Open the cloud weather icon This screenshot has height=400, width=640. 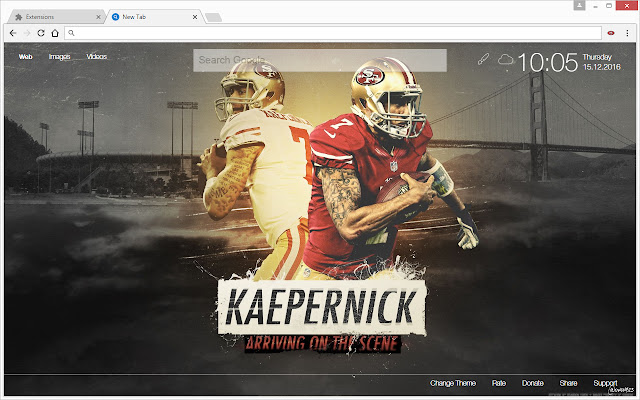pyautogui.click(x=505, y=60)
